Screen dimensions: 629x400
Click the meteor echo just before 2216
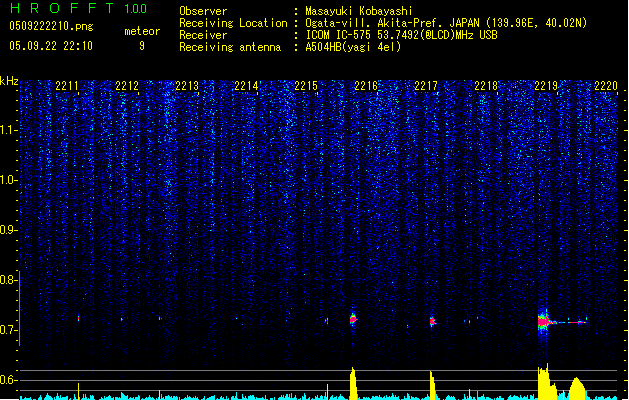coord(353,319)
